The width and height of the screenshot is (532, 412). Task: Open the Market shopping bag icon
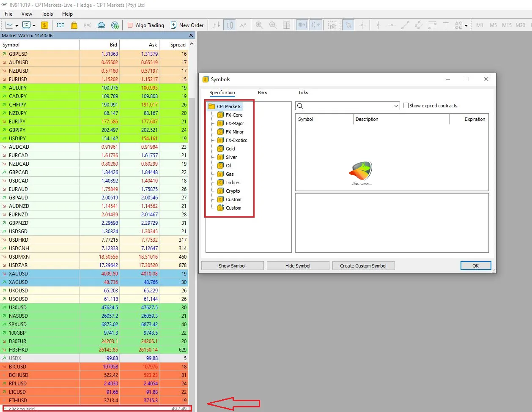(x=74, y=25)
